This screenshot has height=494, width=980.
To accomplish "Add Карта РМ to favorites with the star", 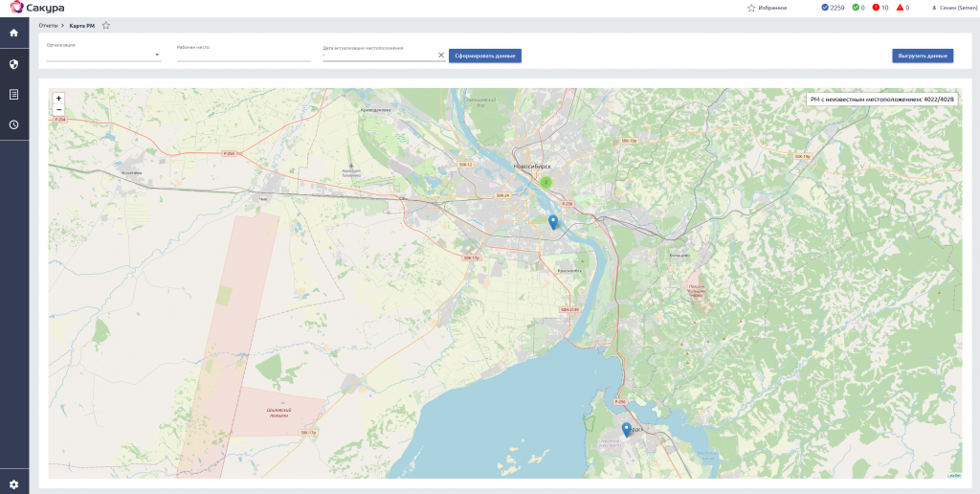I will pyautogui.click(x=105, y=26).
